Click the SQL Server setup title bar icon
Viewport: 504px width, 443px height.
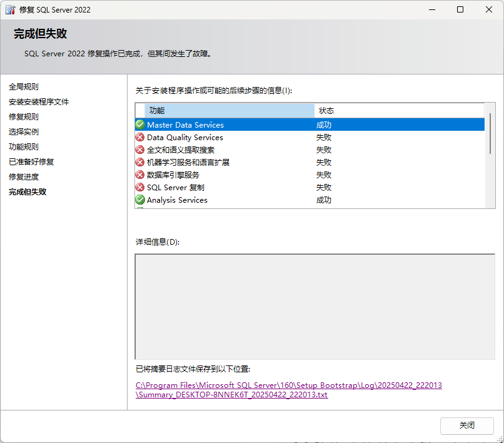10,9
